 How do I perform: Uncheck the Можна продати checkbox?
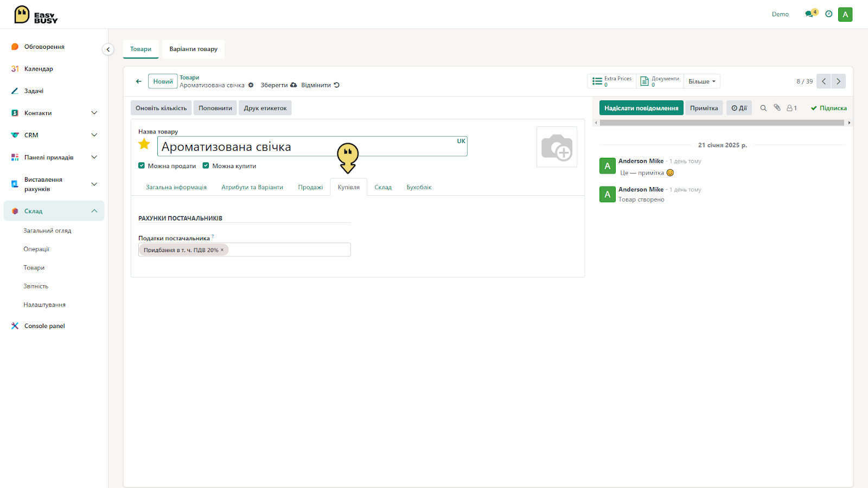coord(142,166)
